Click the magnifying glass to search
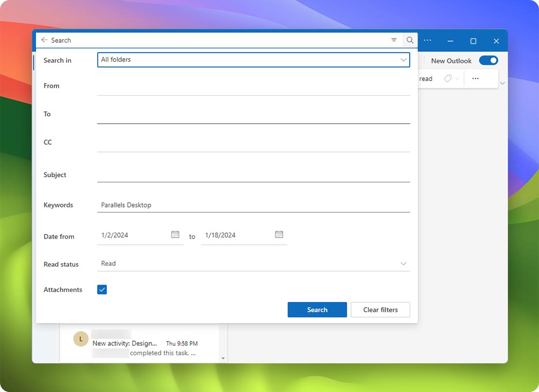Viewport: 539px width, 392px height. click(410, 40)
